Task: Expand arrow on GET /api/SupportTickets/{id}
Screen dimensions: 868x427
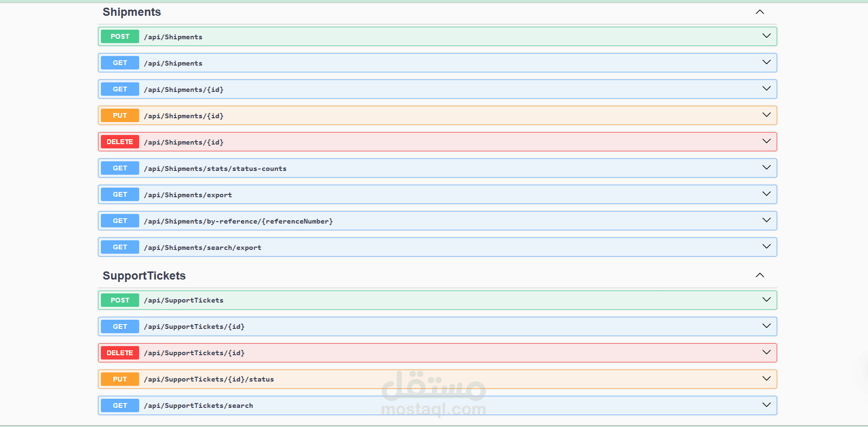Action: point(766,326)
